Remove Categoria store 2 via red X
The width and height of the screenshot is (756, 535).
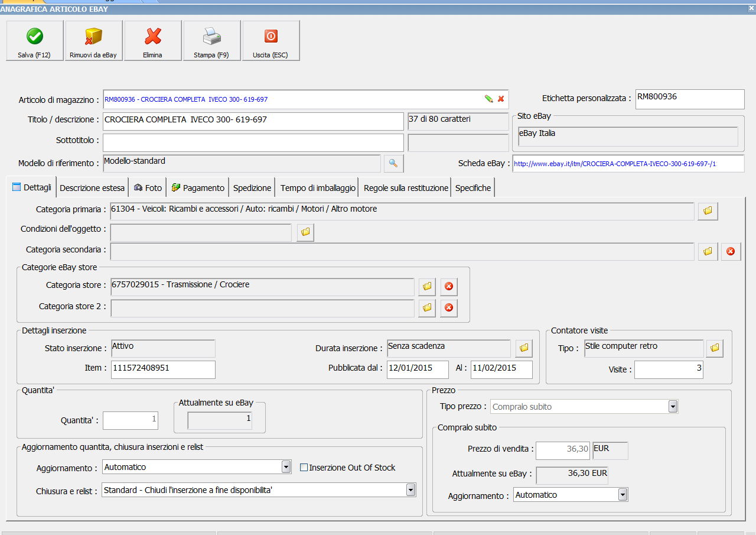pos(448,308)
